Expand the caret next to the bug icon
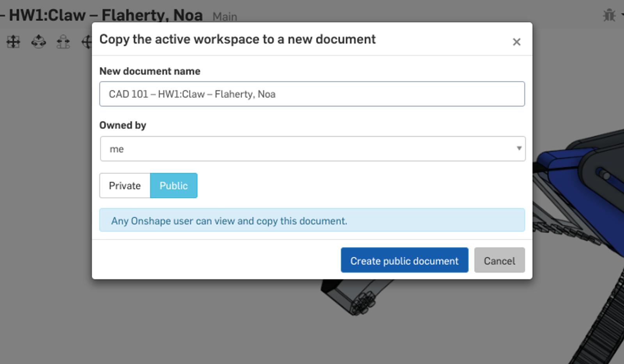Image resolution: width=624 pixels, height=364 pixels. coord(622,15)
